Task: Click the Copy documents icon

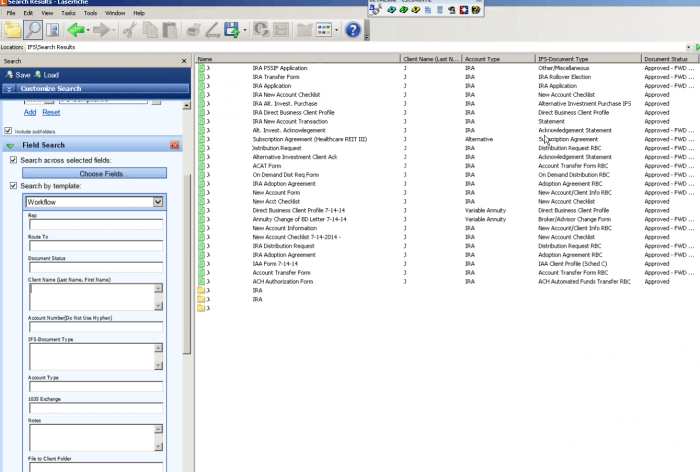Action: click(x=150, y=30)
